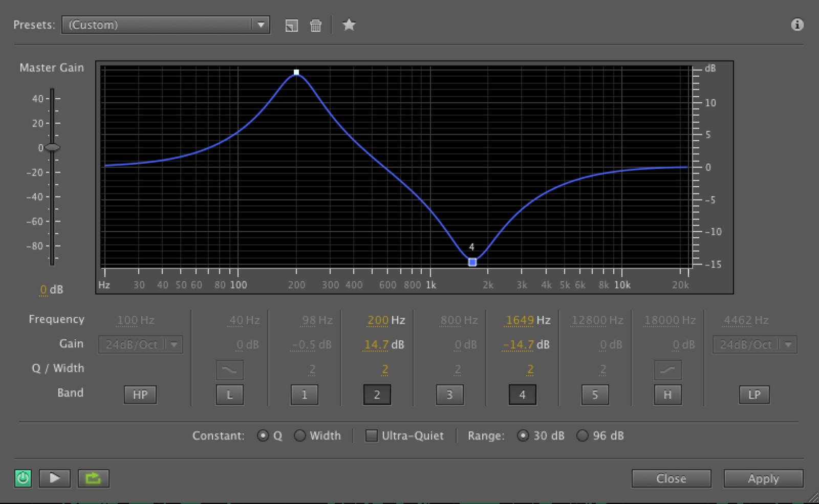Enable the Ultra-Quiet option
This screenshot has width=819, height=504.
point(371,435)
